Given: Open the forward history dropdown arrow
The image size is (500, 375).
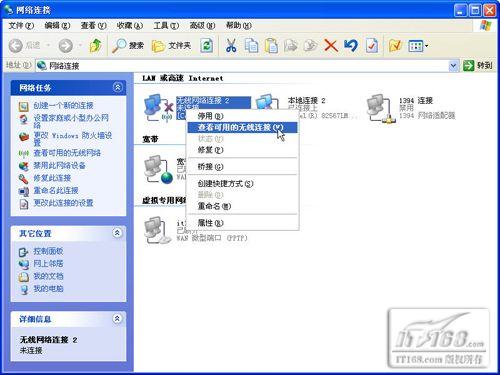Looking at the screenshot, I should tap(80, 45).
